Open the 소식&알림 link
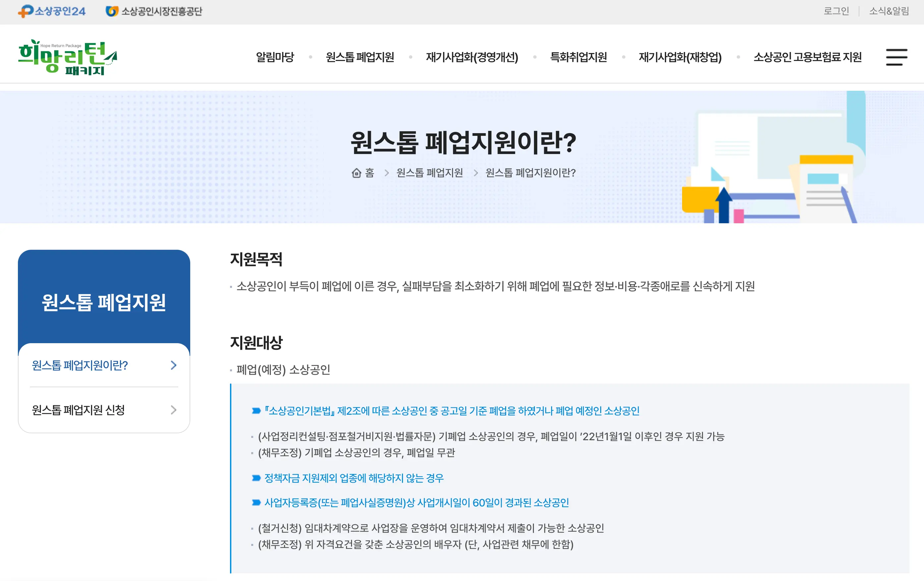The image size is (924, 581). click(x=889, y=11)
